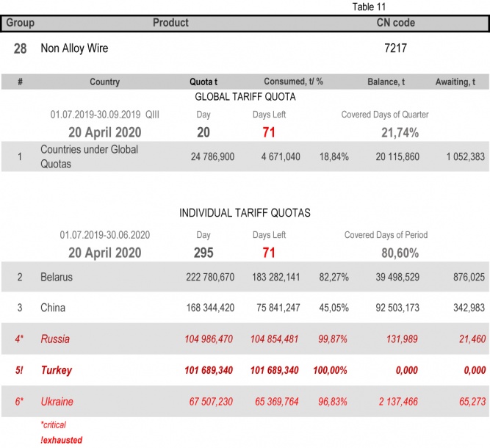Select the "Non Alloy Wire" product name

coord(74,49)
